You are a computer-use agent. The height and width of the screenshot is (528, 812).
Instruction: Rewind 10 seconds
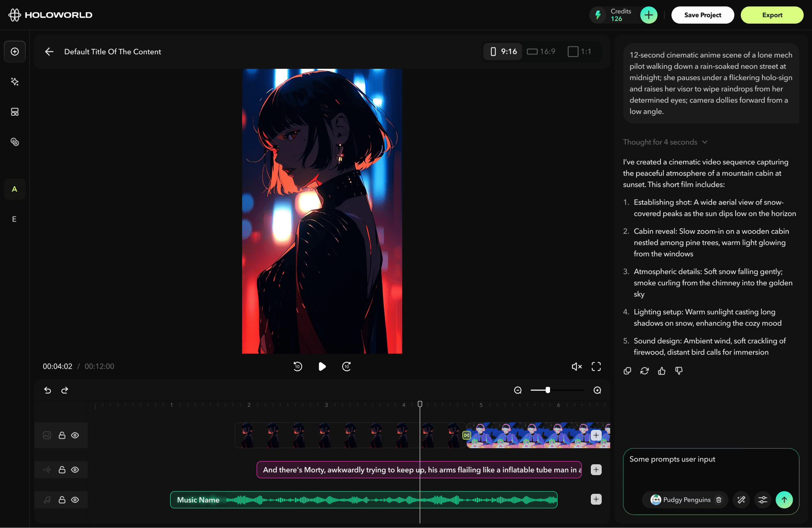[298, 366]
